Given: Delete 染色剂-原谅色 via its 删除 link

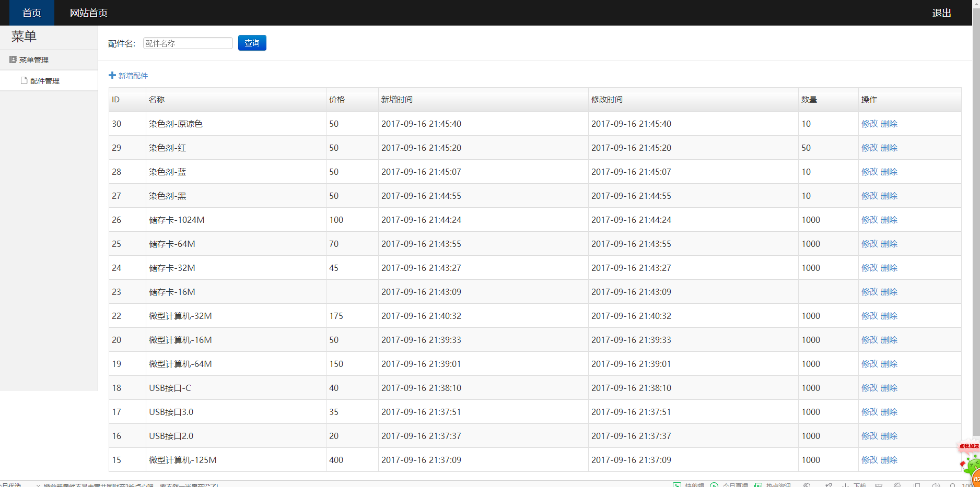Looking at the screenshot, I should click(x=889, y=124).
